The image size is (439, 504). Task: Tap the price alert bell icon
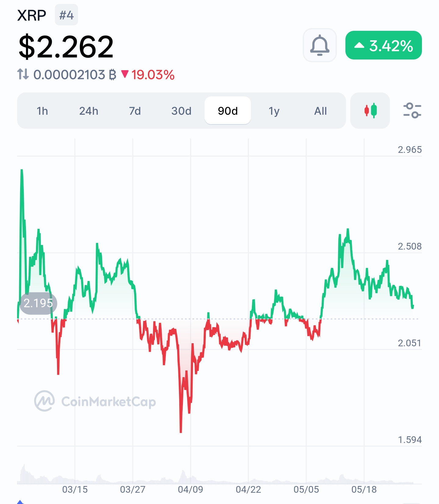coord(319,45)
